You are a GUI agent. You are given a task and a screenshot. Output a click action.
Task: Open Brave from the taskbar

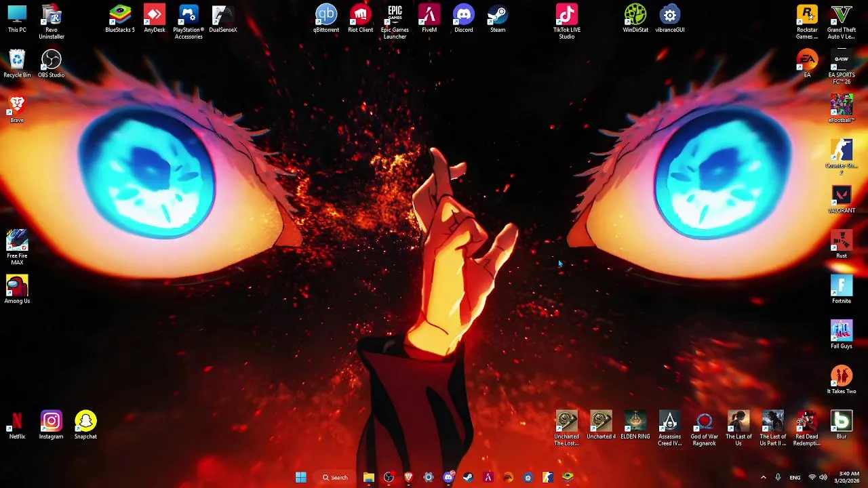(408, 477)
